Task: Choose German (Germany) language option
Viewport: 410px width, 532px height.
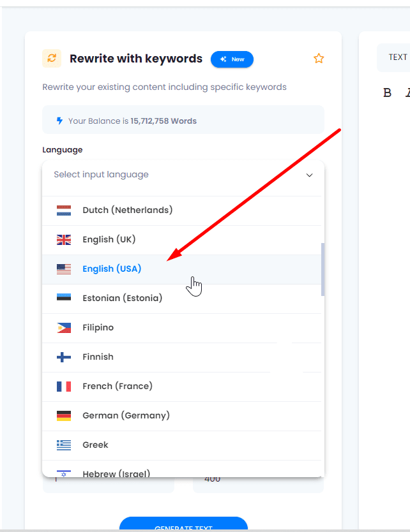Action: pos(126,415)
